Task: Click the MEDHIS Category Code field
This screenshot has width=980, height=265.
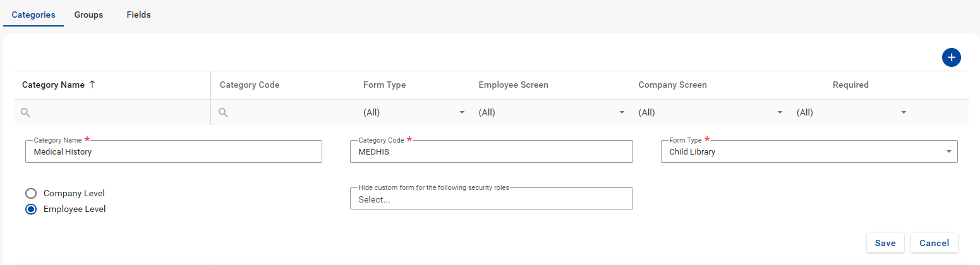Action: pos(491,151)
